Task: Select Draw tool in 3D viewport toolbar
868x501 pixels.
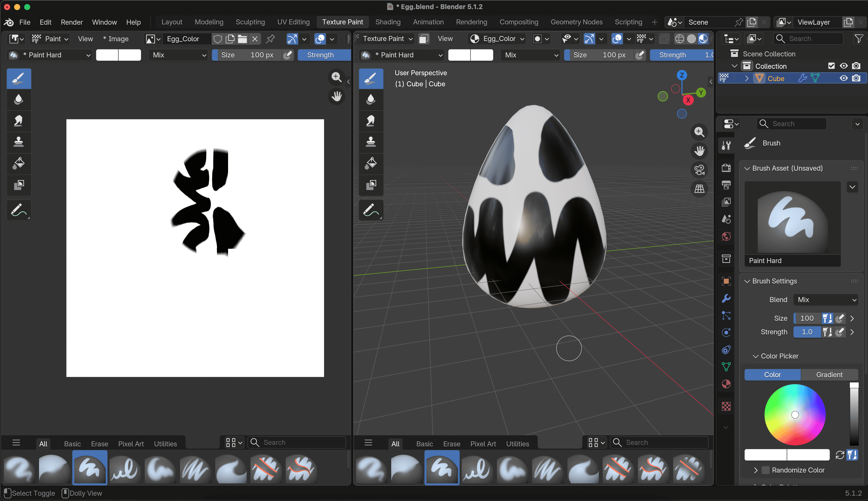Action: 371,79
